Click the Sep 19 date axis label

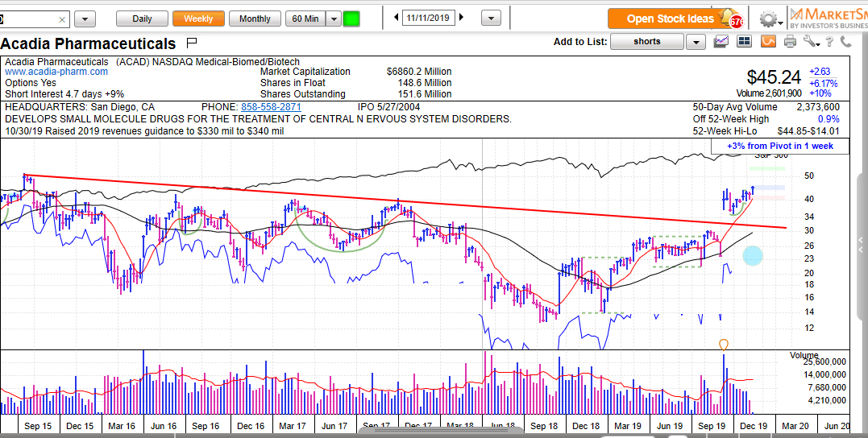coord(712,427)
